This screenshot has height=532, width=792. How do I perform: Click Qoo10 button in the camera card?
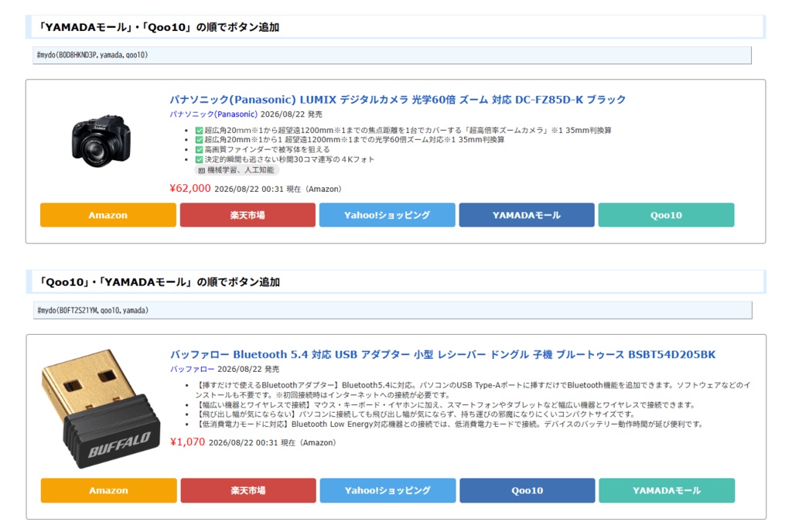pyautogui.click(x=666, y=215)
